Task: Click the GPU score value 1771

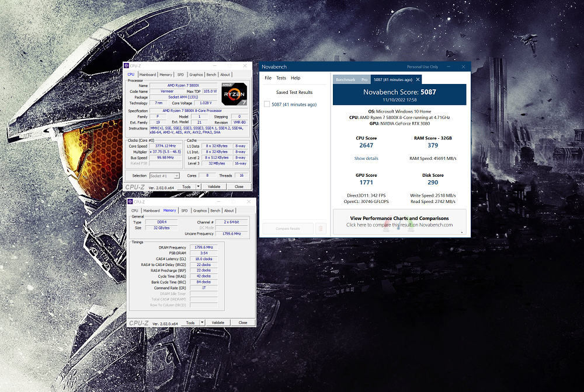Action: coord(366,182)
